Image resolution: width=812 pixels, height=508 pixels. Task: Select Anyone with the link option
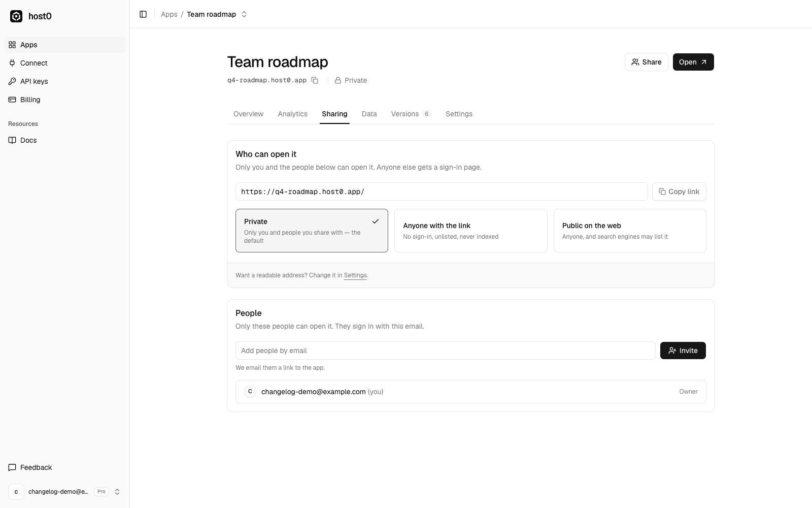(470, 231)
